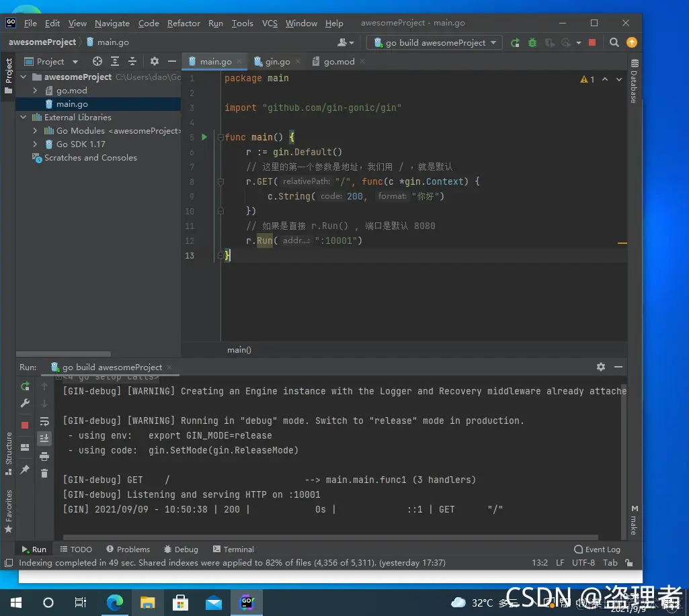Open the user account icon in the toolbar

(346, 42)
